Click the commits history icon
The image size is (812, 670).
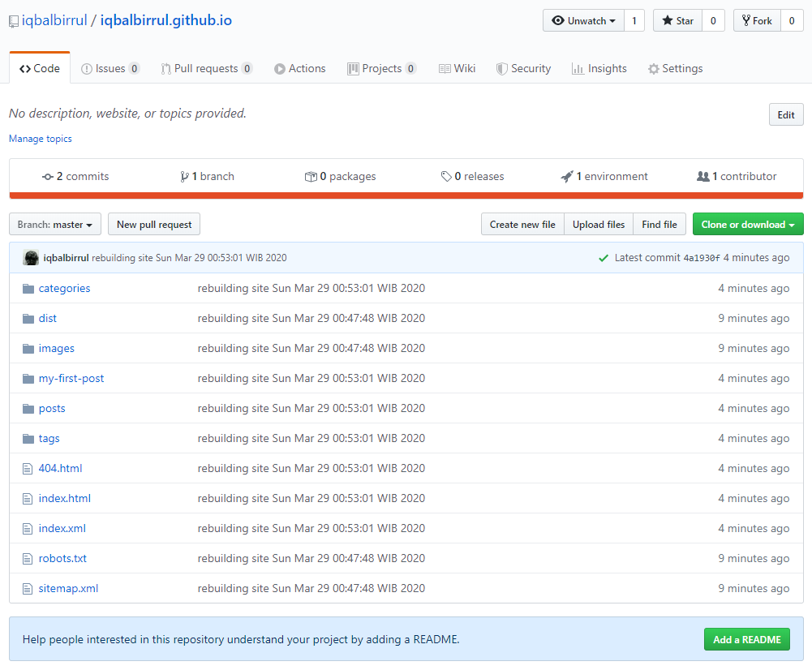48,177
